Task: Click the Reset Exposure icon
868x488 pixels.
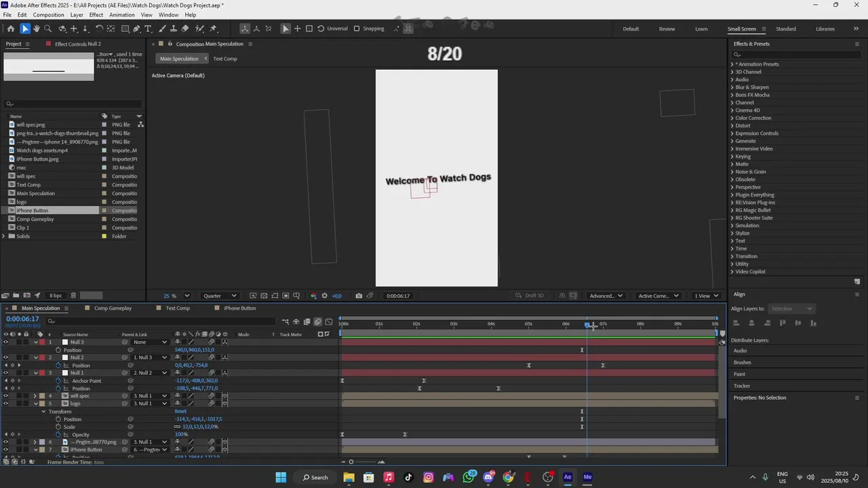Action: 324,296
